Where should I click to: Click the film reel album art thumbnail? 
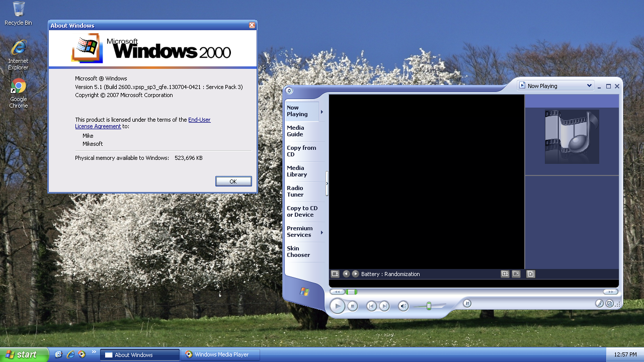click(x=572, y=137)
